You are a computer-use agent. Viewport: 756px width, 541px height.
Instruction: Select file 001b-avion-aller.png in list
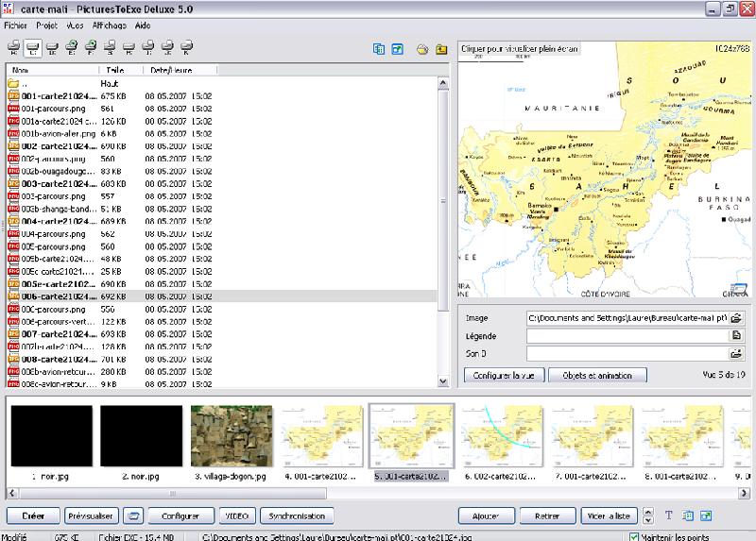point(222,133)
